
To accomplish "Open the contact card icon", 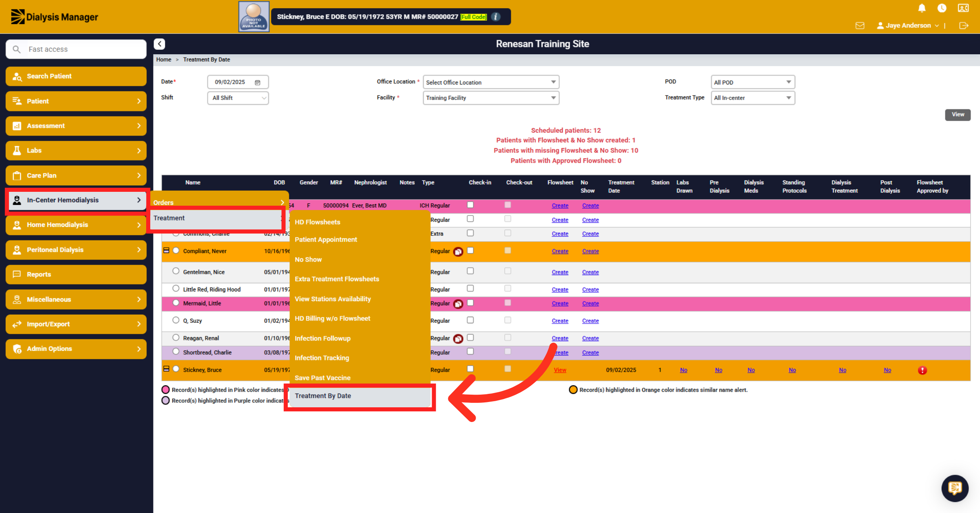I will coord(963,8).
